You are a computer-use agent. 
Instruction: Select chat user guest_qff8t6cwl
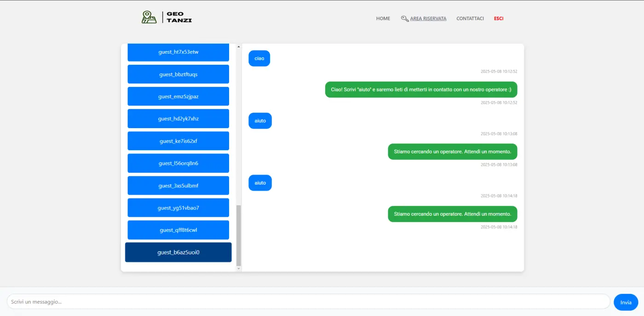(178, 230)
